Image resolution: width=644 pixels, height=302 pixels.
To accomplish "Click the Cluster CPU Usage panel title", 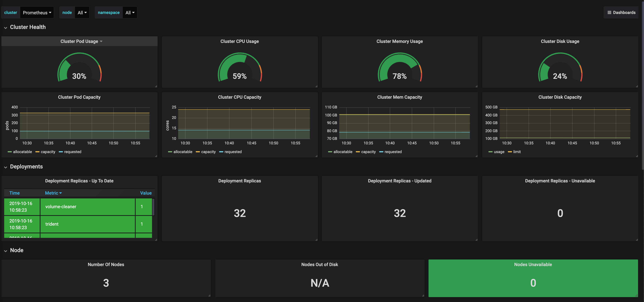I will (x=240, y=41).
